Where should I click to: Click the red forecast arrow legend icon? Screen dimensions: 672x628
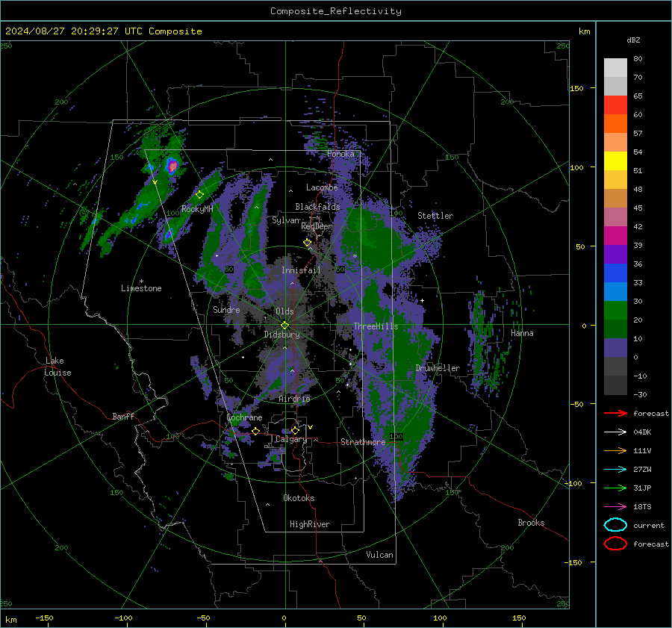tap(615, 413)
